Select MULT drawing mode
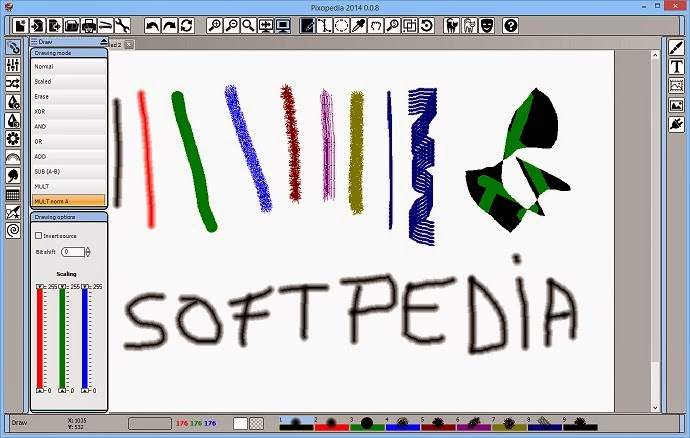 coord(69,186)
